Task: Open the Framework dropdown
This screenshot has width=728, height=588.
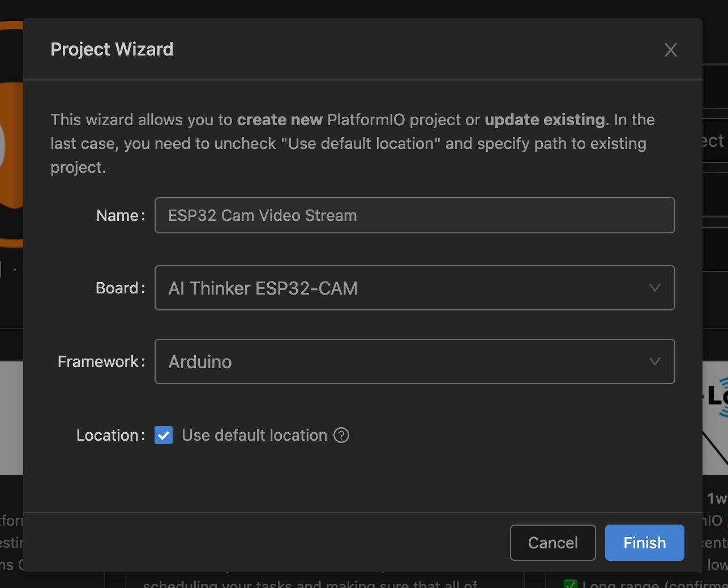Action: [415, 361]
